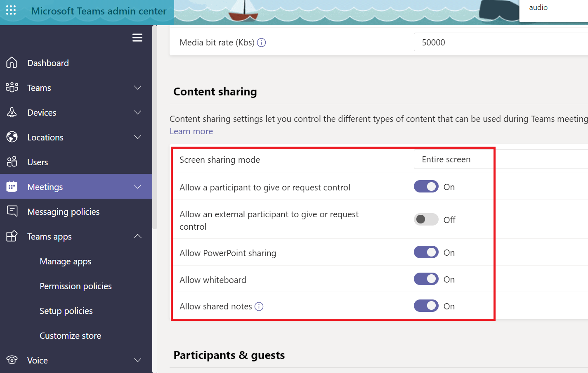
Task: Click Allow whiteboard label
Action: [213, 280]
